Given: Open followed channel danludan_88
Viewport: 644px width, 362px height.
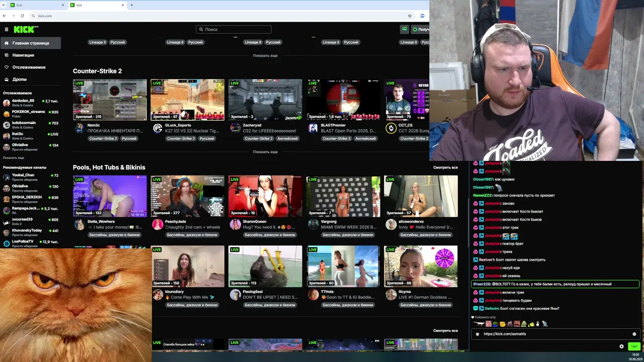Looking at the screenshot, I should point(30,103).
